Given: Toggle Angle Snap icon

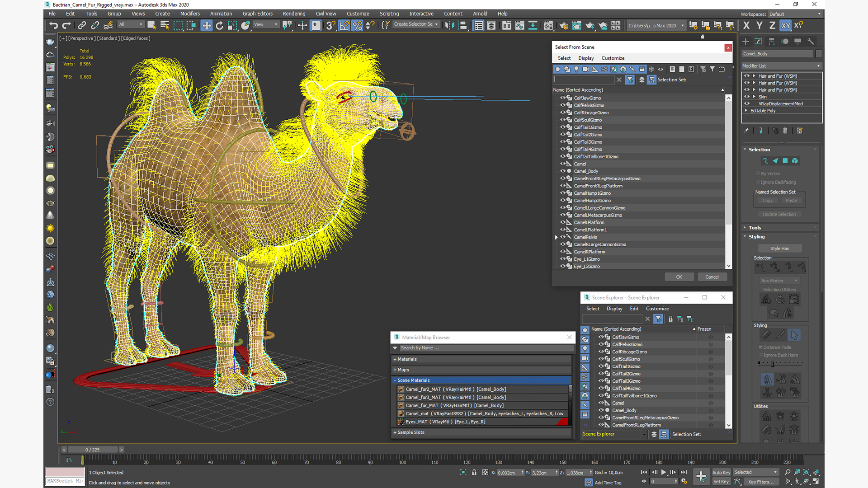Looking at the screenshot, I should click(x=344, y=25).
